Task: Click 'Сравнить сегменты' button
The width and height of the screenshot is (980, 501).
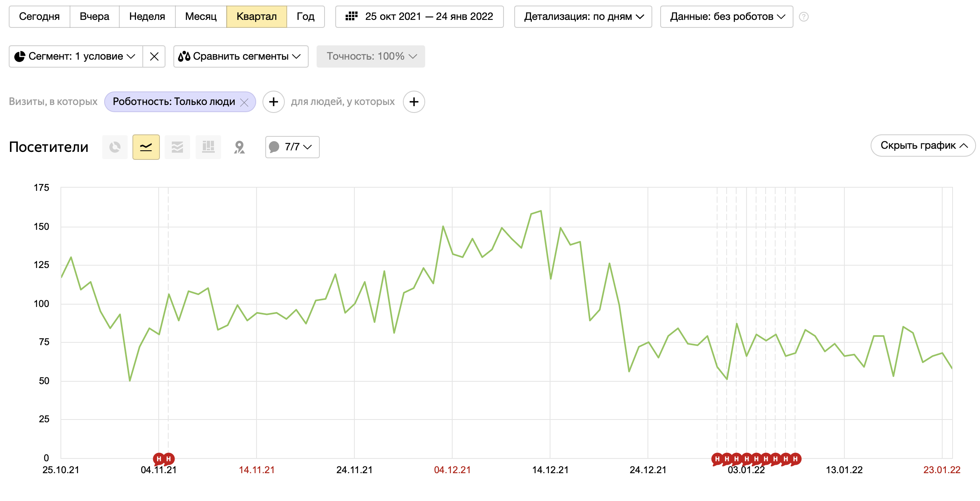Action: point(241,56)
